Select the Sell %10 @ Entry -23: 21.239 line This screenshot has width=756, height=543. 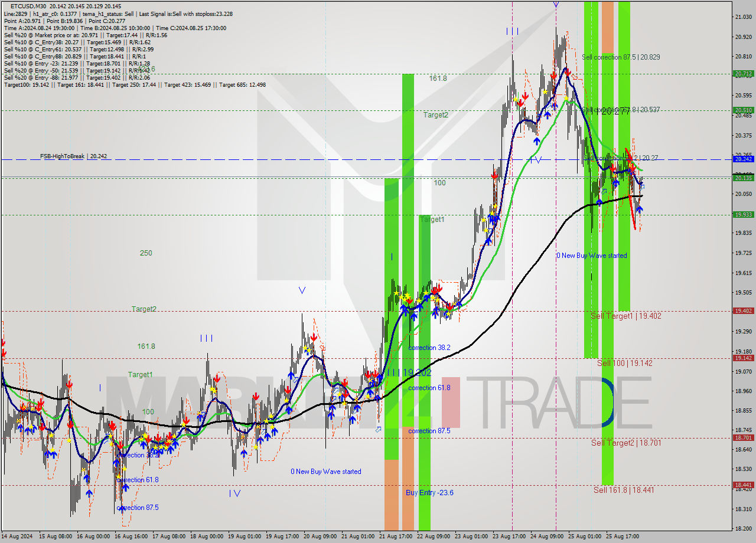(x=77, y=63)
